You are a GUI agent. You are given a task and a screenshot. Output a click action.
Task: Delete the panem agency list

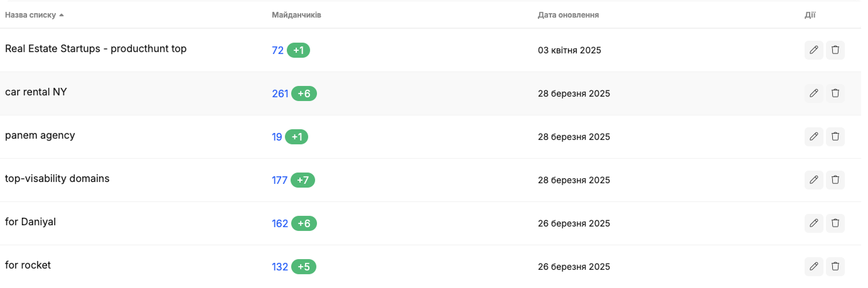point(835,137)
